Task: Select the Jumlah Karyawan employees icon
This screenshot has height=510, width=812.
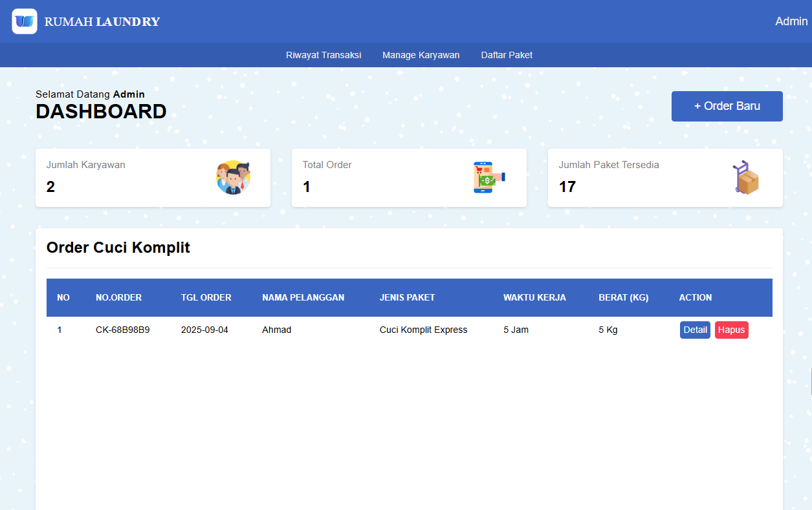Action: click(233, 177)
